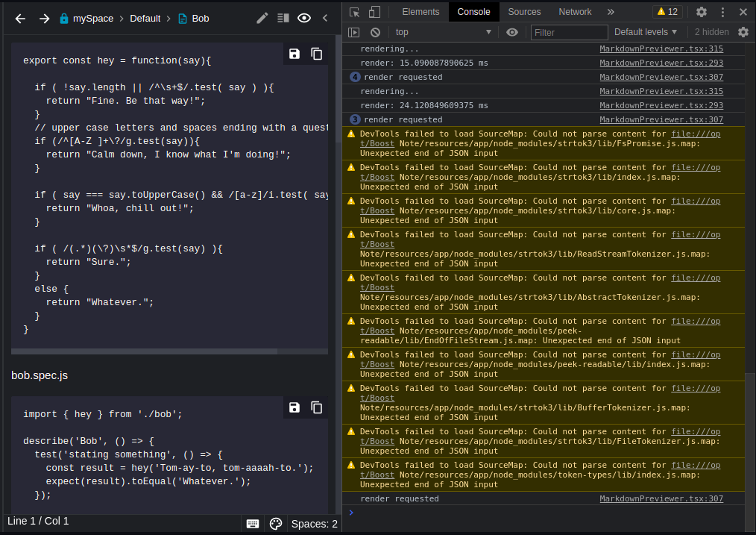Switch to the Sources tab
The height and width of the screenshot is (535, 756).
[524, 12]
